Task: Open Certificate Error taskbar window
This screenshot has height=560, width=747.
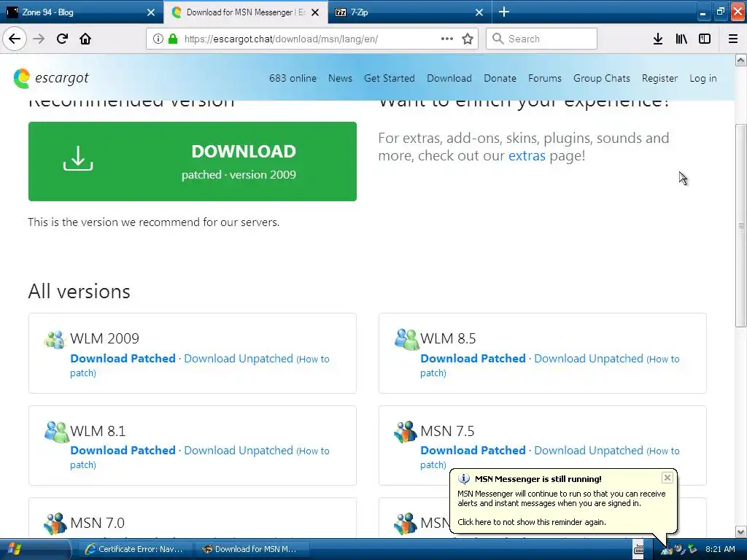Action: [x=135, y=549]
